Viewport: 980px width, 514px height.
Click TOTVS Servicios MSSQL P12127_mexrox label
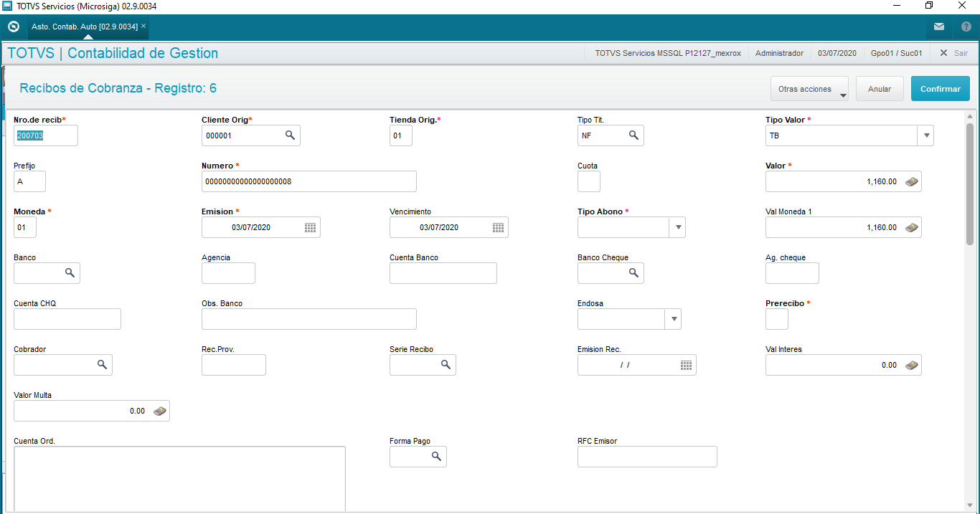[668, 53]
